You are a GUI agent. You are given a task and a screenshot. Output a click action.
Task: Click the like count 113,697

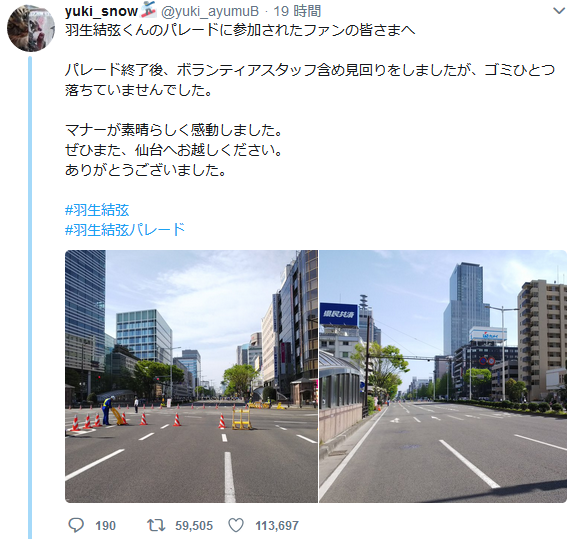[x=277, y=526]
